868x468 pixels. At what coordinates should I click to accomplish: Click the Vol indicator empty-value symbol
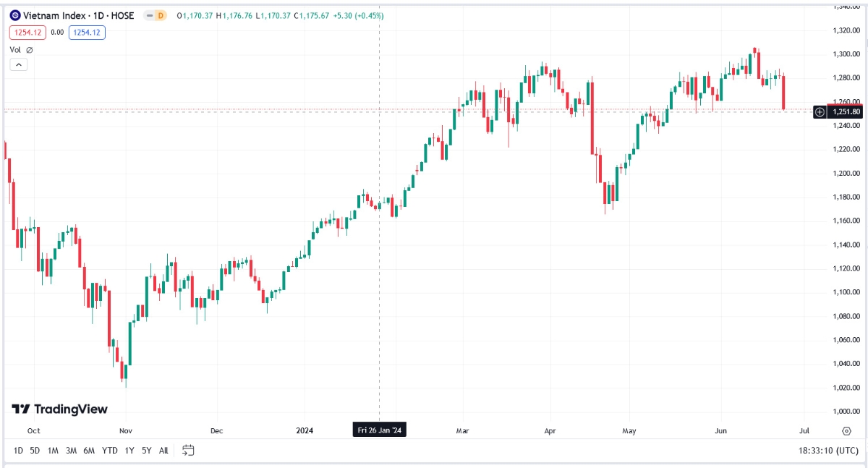tap(30, 50)
